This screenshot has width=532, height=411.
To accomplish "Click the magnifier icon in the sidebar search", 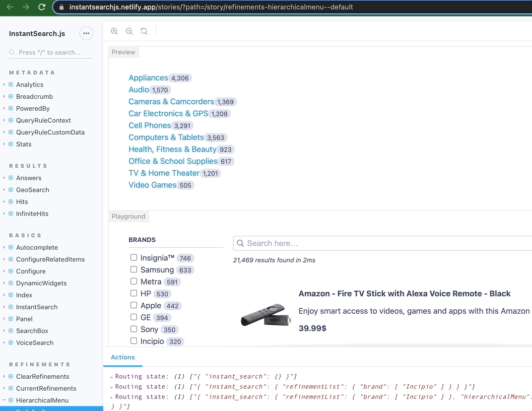I will tap(12, 52).
